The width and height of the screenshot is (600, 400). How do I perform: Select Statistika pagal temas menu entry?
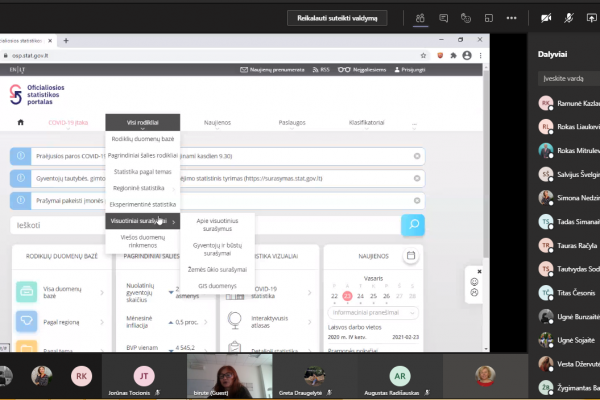coord(143,172)
